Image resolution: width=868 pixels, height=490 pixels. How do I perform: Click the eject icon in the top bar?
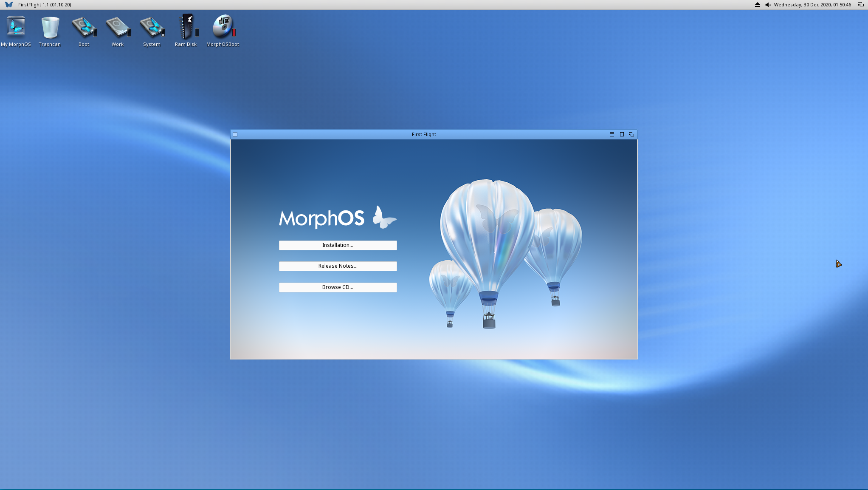[757, 5]
